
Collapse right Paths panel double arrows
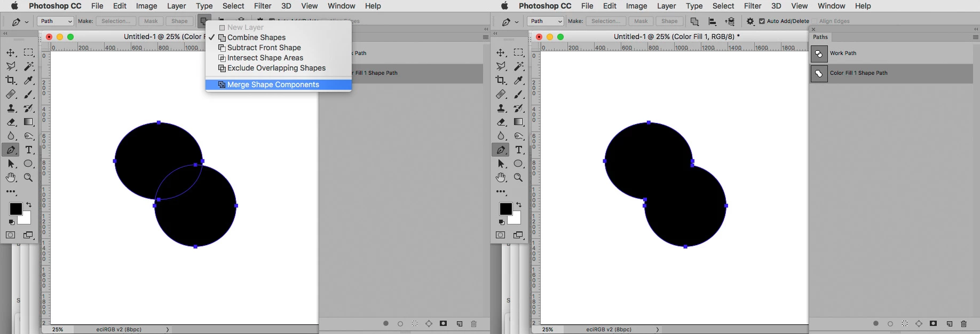[x=976, y=29]
